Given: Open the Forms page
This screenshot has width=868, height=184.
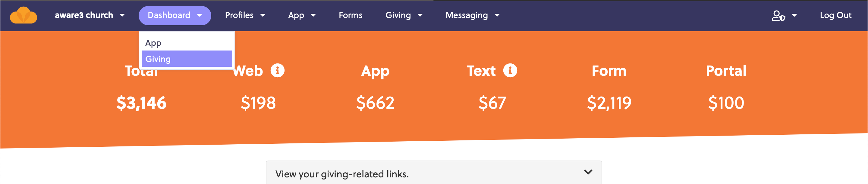Looking at the screenshot, I should (351, 15).
